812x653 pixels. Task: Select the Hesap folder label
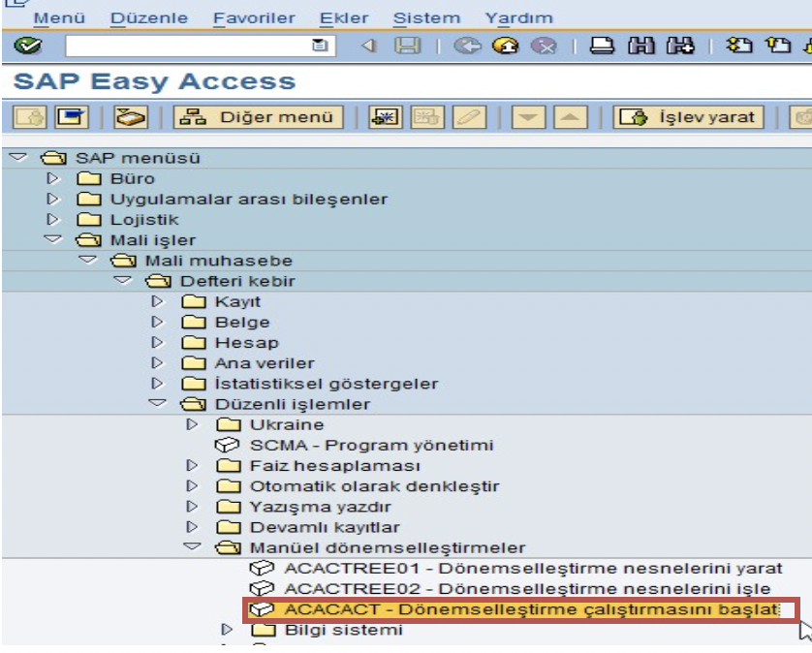pyautogui.click(x=247, y=343)
